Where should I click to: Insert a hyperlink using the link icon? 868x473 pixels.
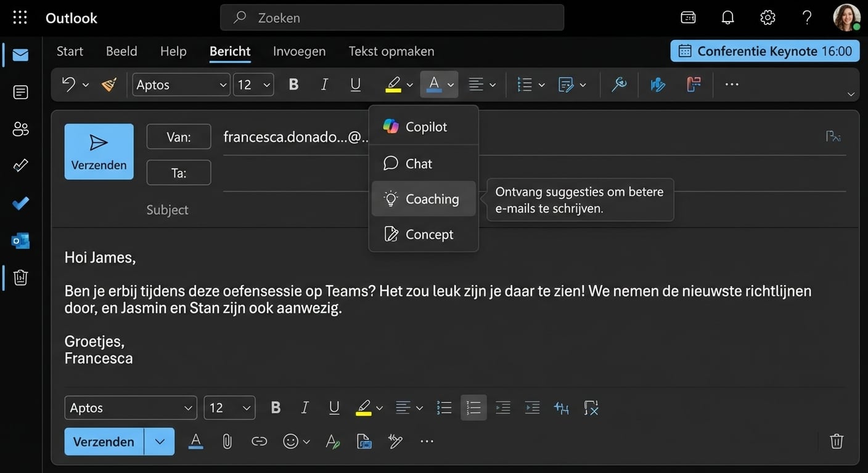pos(259,441)
